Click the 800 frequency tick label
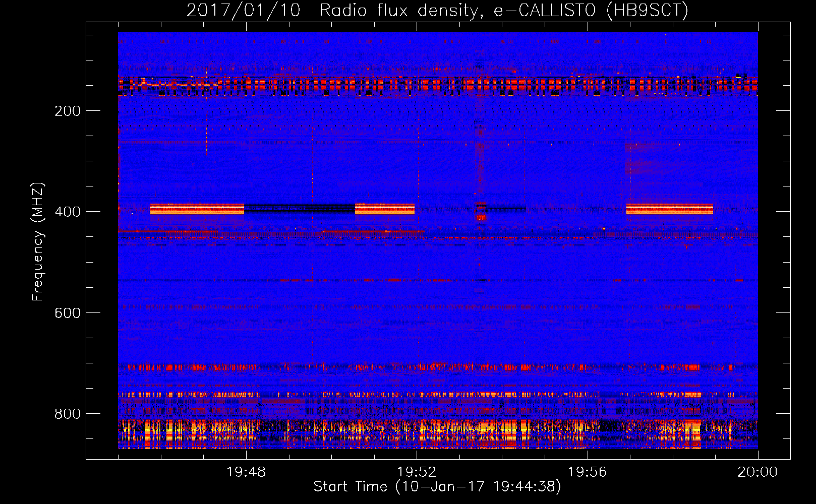816x504 pixels. 68,414
